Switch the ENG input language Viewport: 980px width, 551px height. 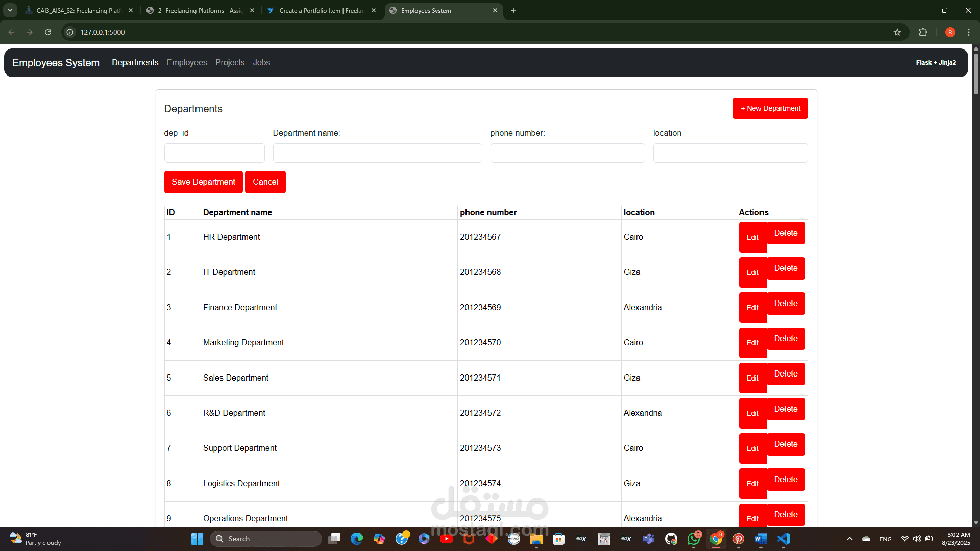point(886,539)
